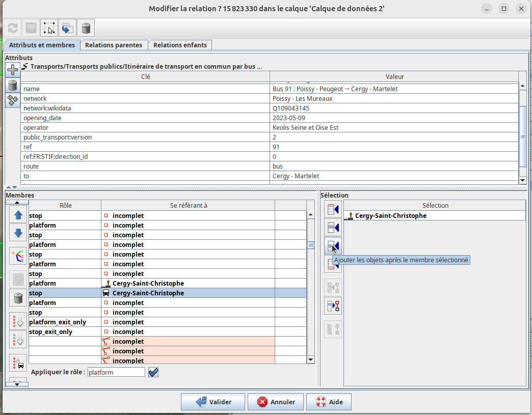532x415 pixels.
Task: Add selection at end of member list
Action: coord(333,264)
